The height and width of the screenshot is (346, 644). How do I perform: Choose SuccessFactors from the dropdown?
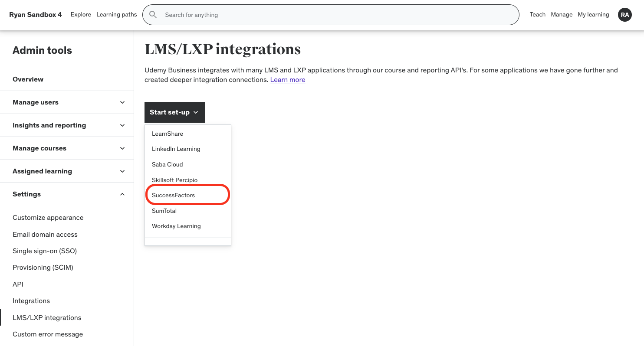tap(187, 195)
